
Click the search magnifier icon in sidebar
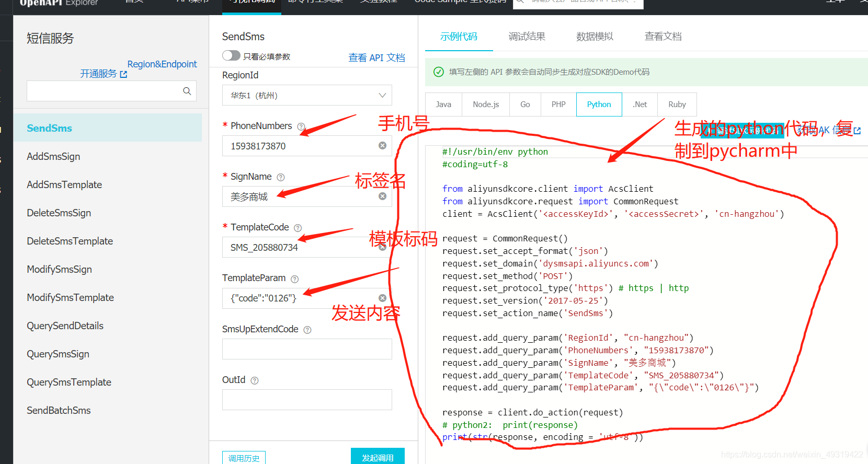[187, 91]
